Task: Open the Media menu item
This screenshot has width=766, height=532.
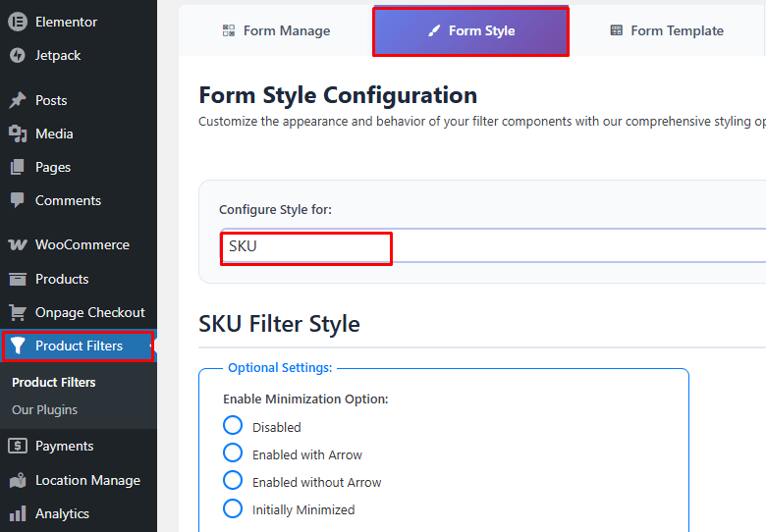Action: tap(79, 133)
